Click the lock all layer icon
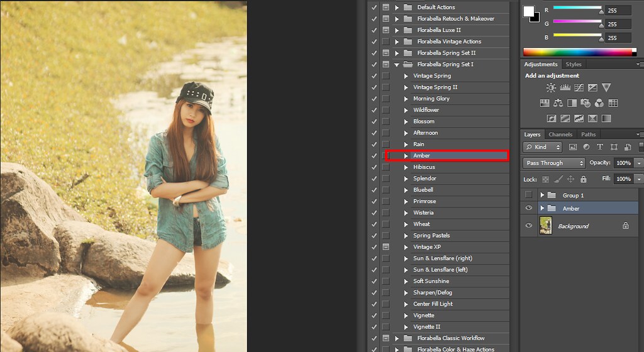This screenshot has height=352, width=644. point(583,179)
